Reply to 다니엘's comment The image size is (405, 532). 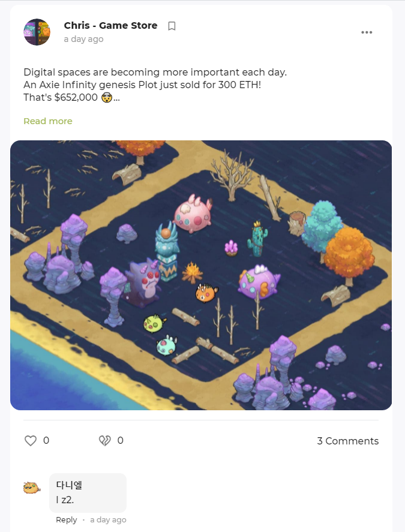[66, 519]
